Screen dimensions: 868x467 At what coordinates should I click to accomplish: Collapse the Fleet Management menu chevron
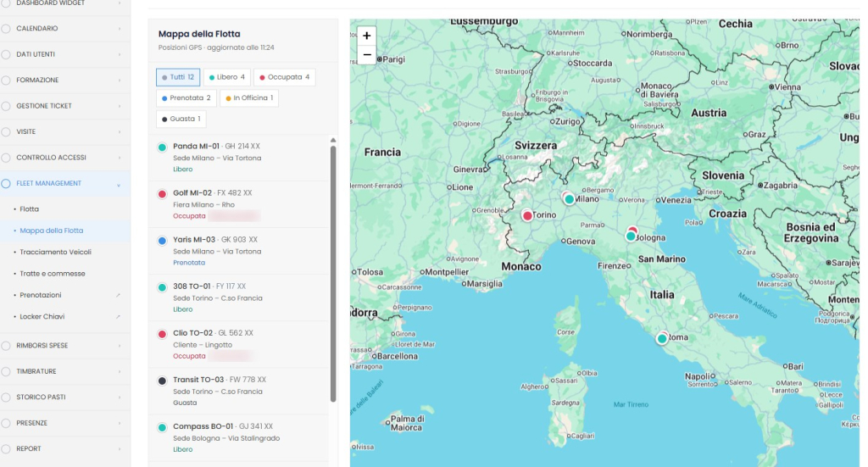(x=119, y=184)
